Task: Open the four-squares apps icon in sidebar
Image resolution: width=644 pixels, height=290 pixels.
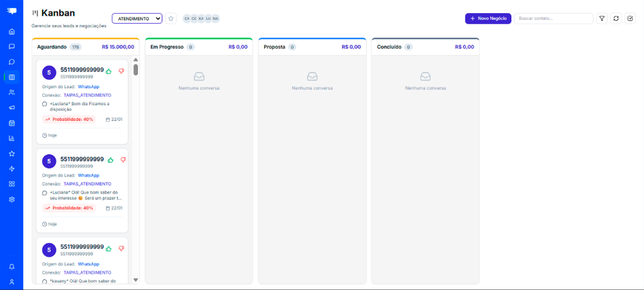Action: tap(12, 184)
